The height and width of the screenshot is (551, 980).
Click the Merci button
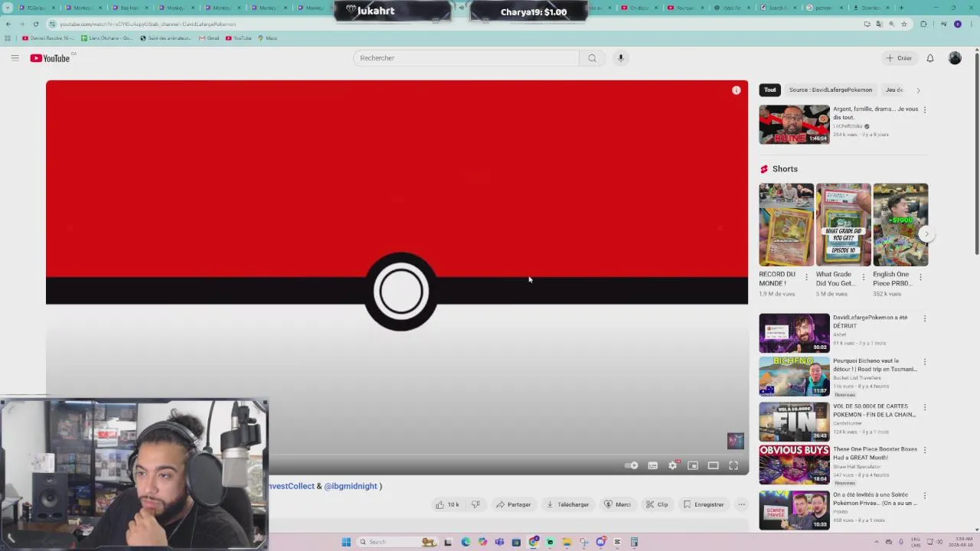point(617,504)
